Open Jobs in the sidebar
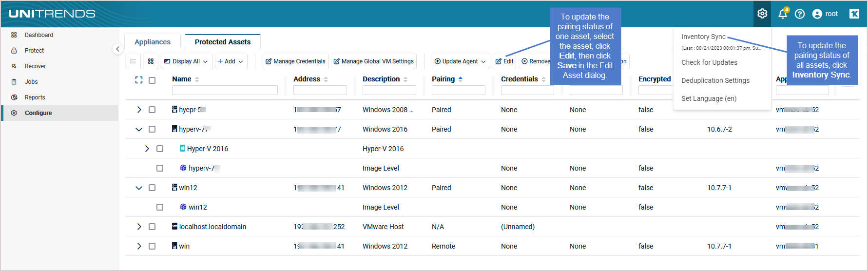 tap(60, 82)
